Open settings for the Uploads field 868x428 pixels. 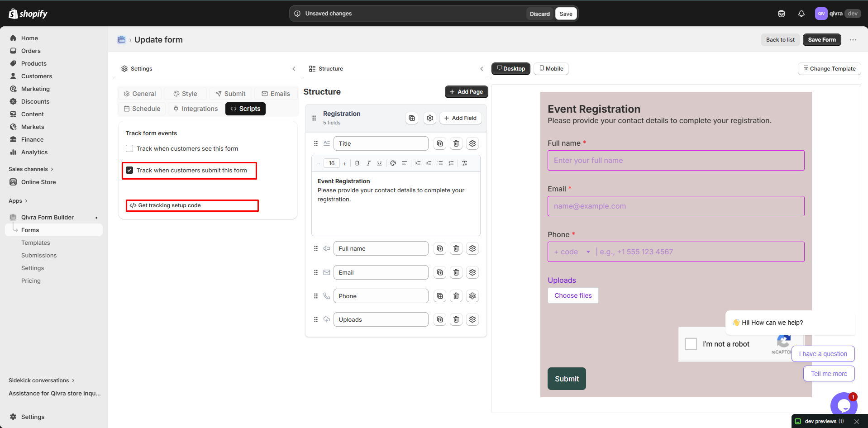(472, 319)
